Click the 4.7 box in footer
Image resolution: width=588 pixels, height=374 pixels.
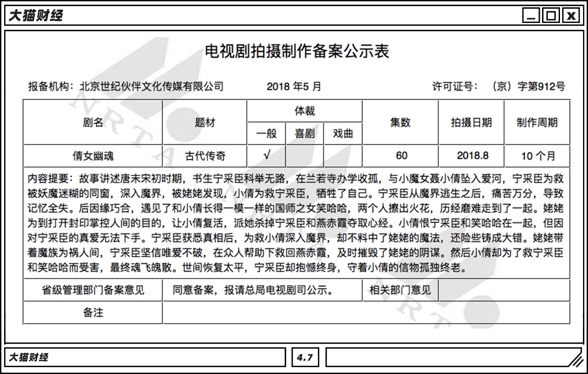pos(305,357)
